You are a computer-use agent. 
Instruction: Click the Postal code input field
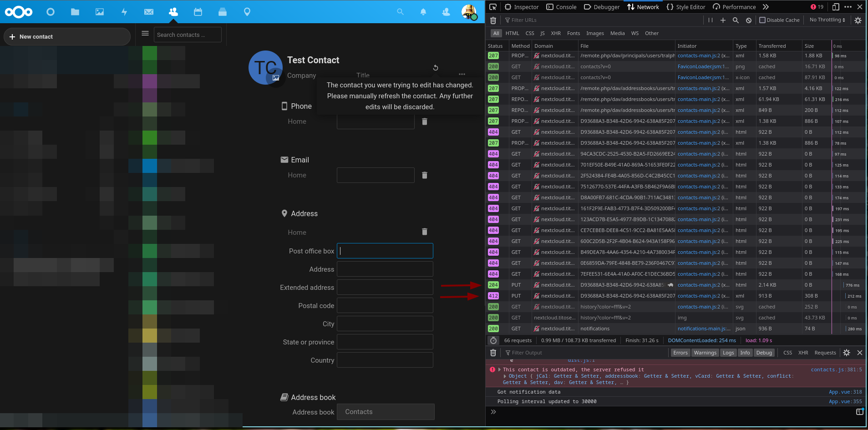click(x=385, y=305)
